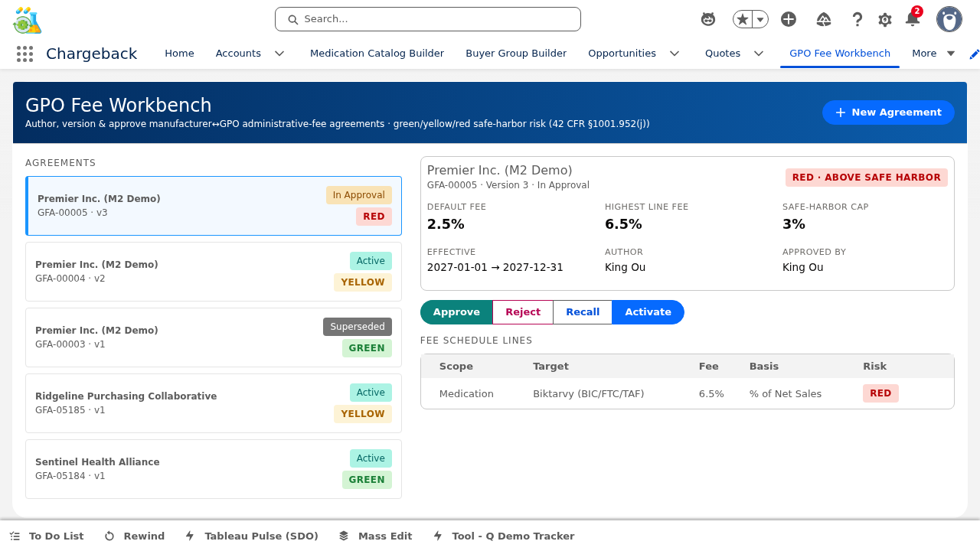
Task: Open the Quotes tab
Action: pos(723,53)
